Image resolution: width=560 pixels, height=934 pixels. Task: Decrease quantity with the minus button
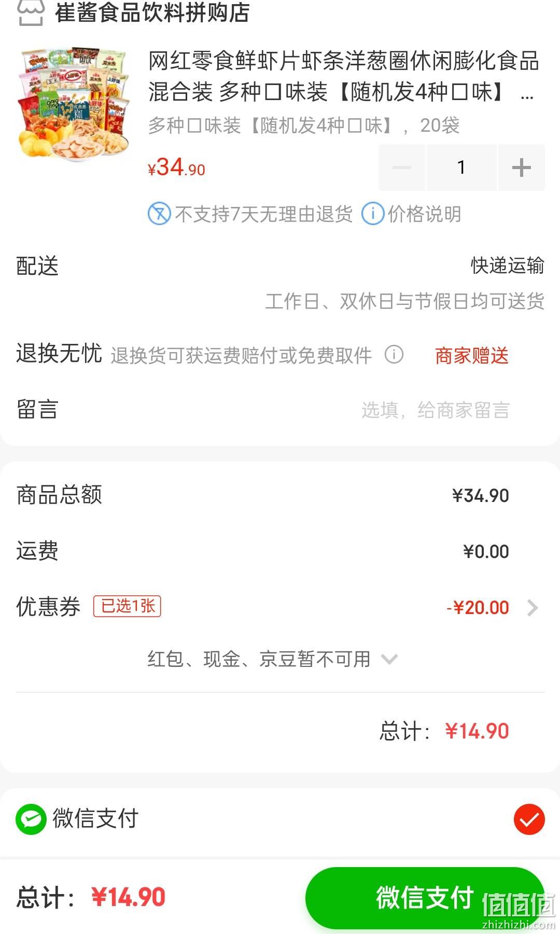pos(402,168)
